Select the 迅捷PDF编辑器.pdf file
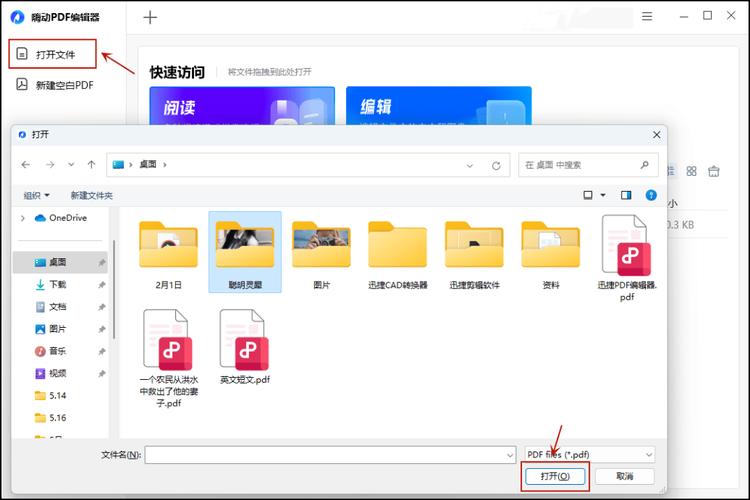 pyautogui.click(x=627, y=258)
